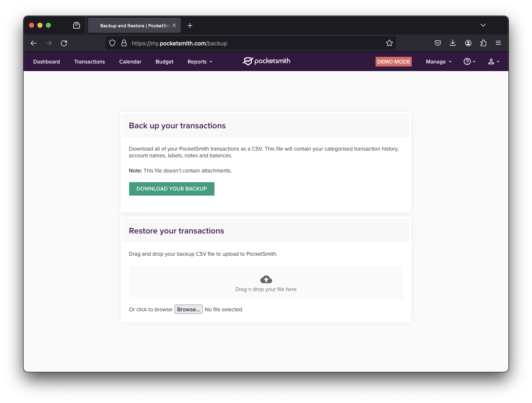Click the drag and drop upload area
Viewport: 532px width, 403px height.
(x=266, y=282)
